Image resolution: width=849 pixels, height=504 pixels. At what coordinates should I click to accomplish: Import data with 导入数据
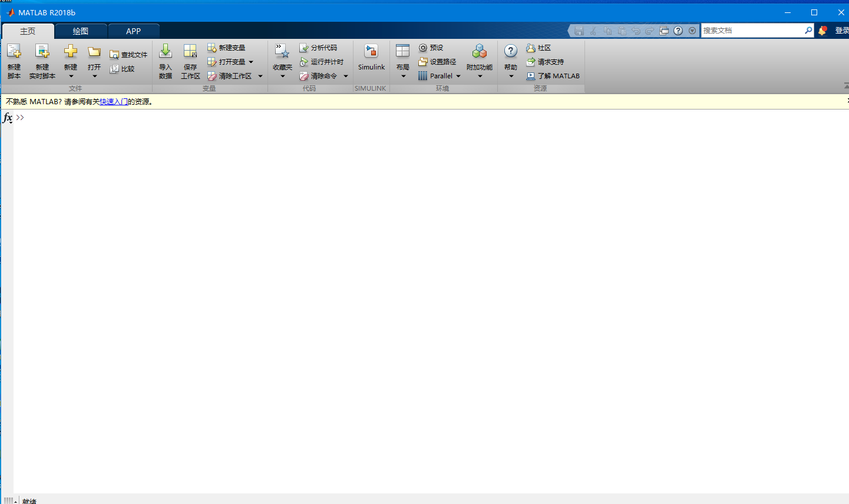pyautogui.click(x=166, y=61)
